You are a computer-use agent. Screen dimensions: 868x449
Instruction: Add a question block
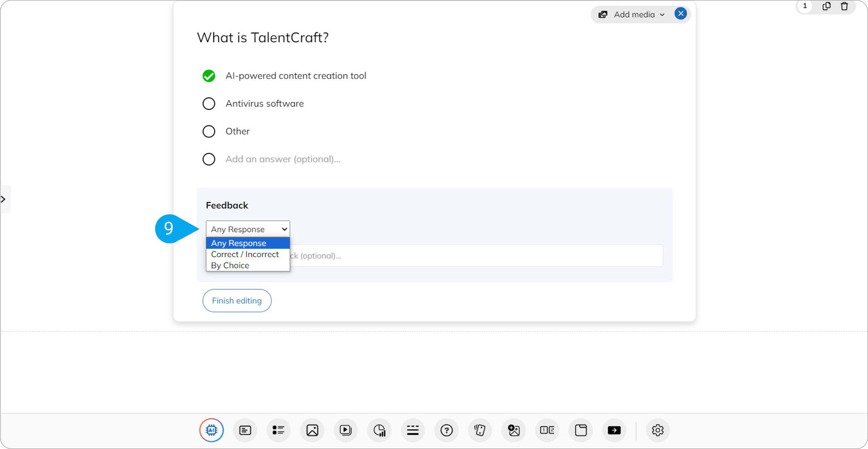pos(446,430)
